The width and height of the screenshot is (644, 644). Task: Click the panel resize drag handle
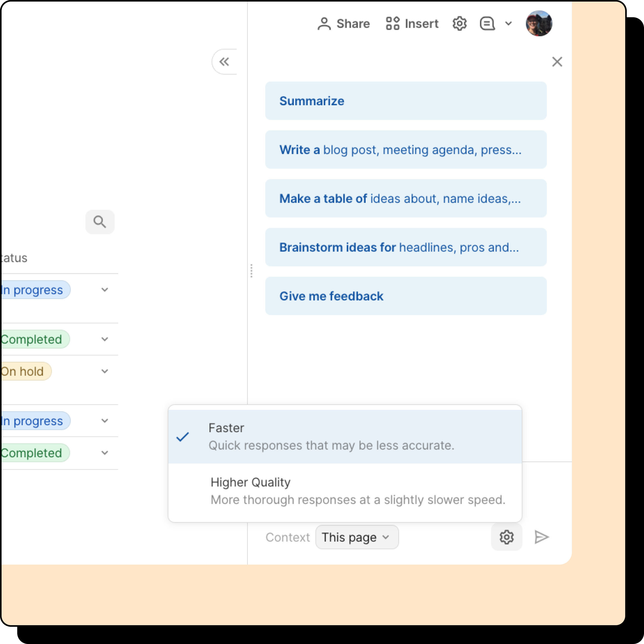251,271
